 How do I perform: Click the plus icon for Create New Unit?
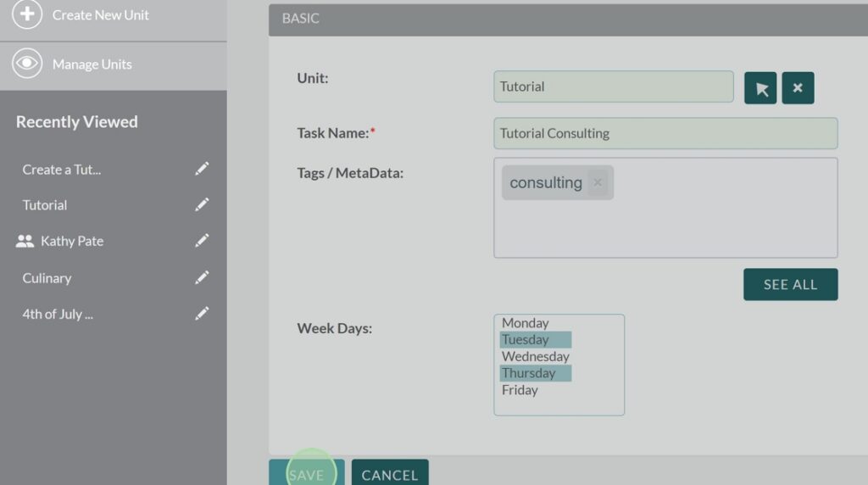27,14
